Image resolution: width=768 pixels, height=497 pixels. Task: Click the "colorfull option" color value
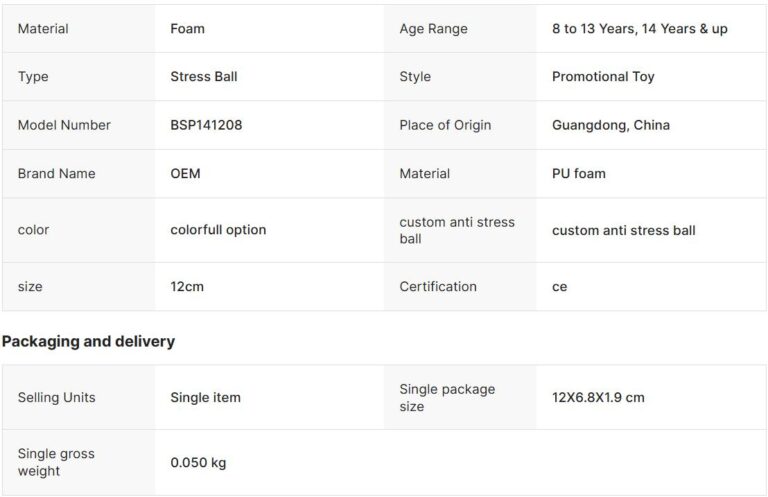218,230
